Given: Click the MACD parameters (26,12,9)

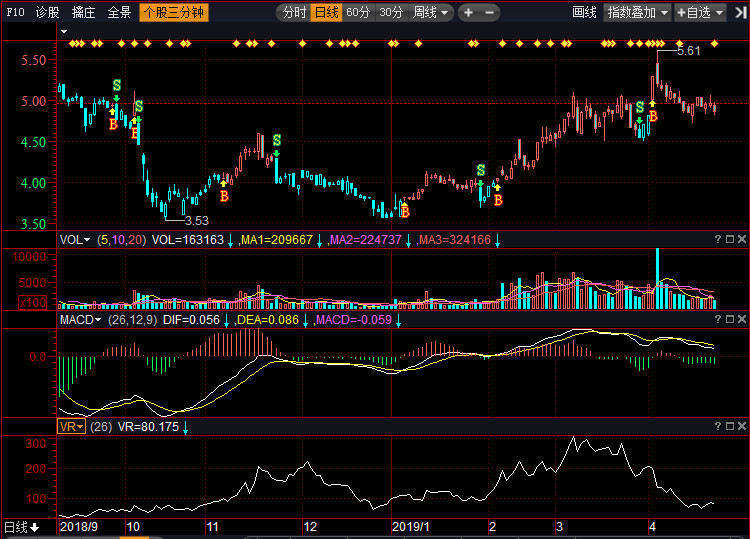Looking at the screenshot, I should click(x=132, y=319).
